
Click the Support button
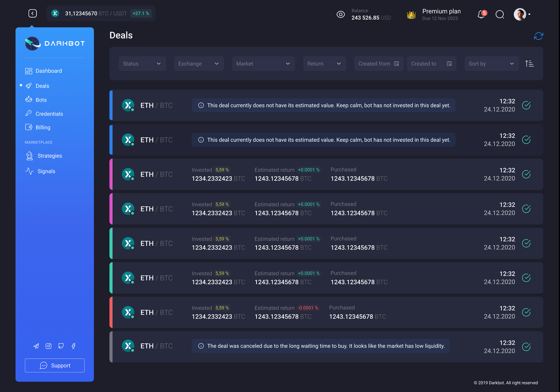point(55,365)
